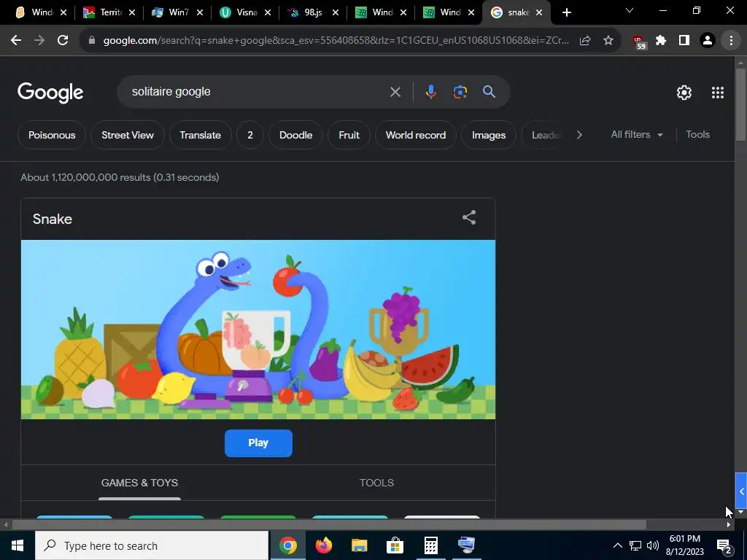Click the 'Snake' card title

click(x=53, y=219)
